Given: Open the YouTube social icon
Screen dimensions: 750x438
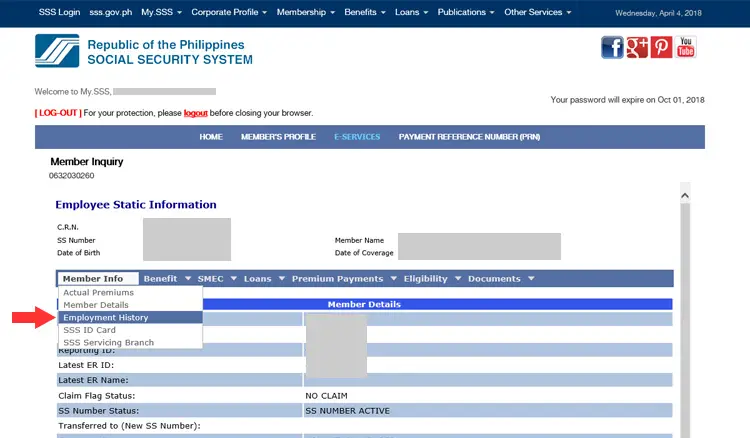Looking at the screenshot, I should pos(685,47).
